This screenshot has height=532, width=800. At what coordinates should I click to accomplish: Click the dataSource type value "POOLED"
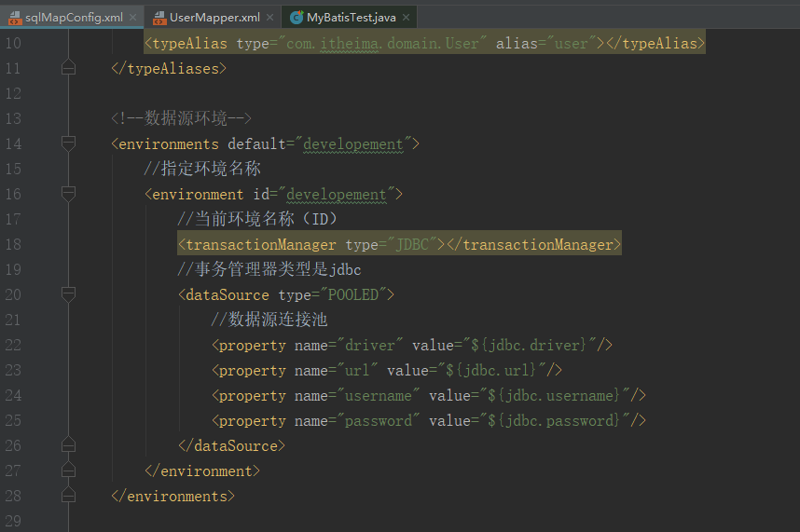[x=353, y=294]
